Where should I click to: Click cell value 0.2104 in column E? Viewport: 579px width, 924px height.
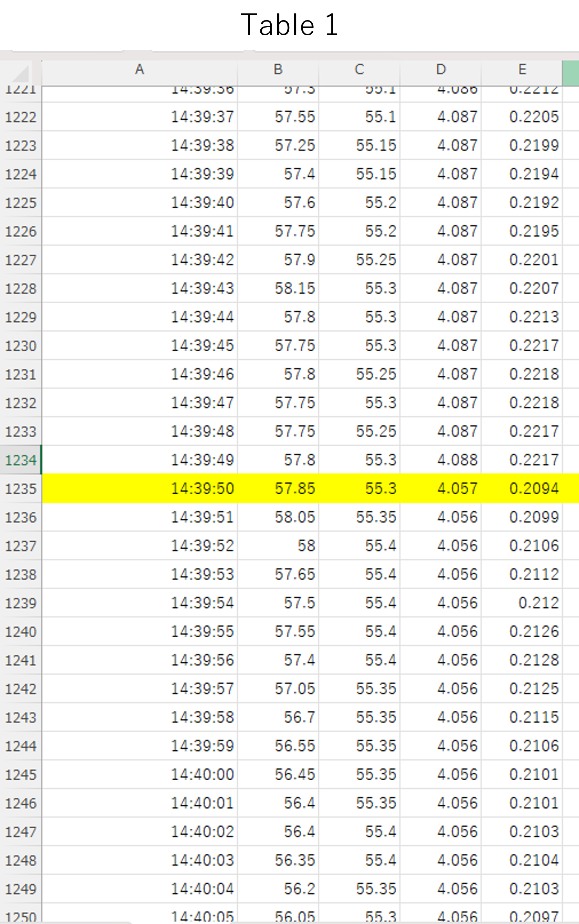coord(522,860)
